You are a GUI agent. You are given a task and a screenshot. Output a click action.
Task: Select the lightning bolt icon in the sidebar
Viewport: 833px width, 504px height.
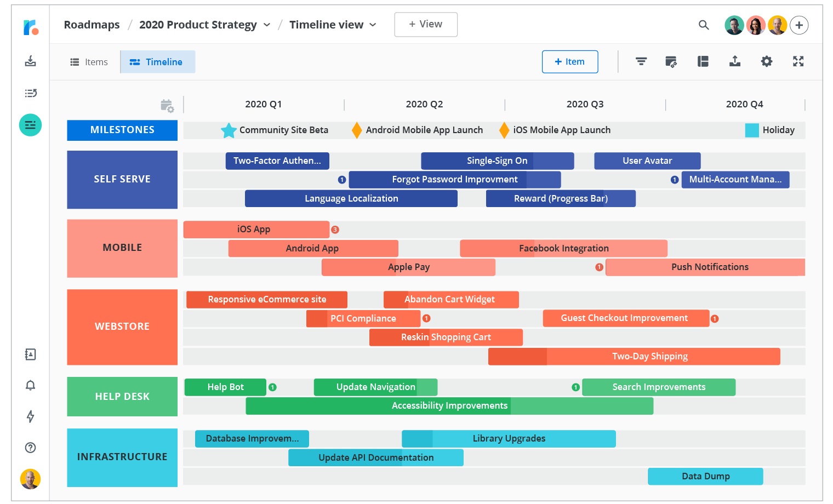pos(30,417)
